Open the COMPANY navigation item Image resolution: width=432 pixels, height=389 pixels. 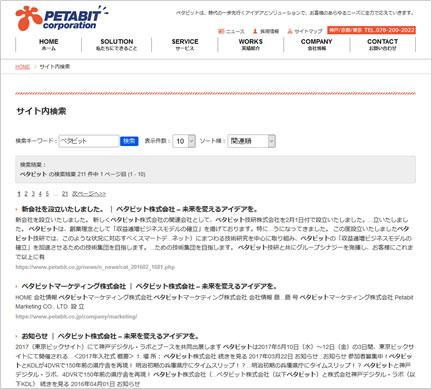pos(317,44)
